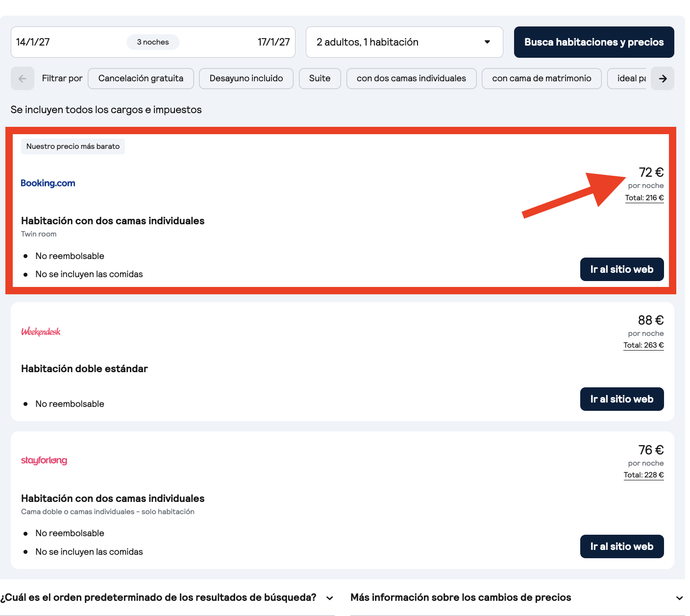Click the stayforlong logo
Image resolution: width=690 pixels, height=616 pixels.
(x=44, y=460)
